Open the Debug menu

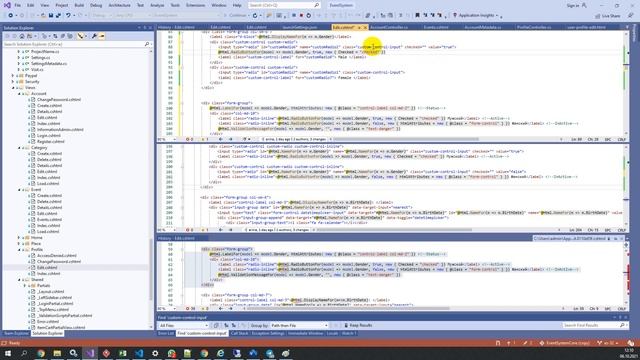tap(96, 5)
